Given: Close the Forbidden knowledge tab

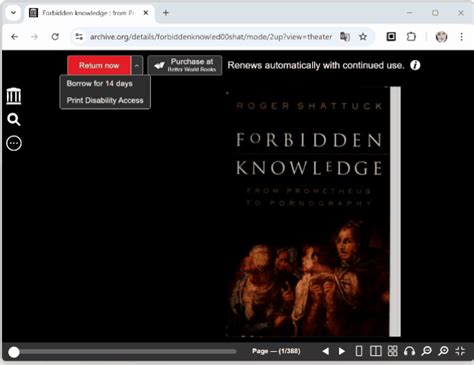Looking at the screenshot, I should (146, 13).
